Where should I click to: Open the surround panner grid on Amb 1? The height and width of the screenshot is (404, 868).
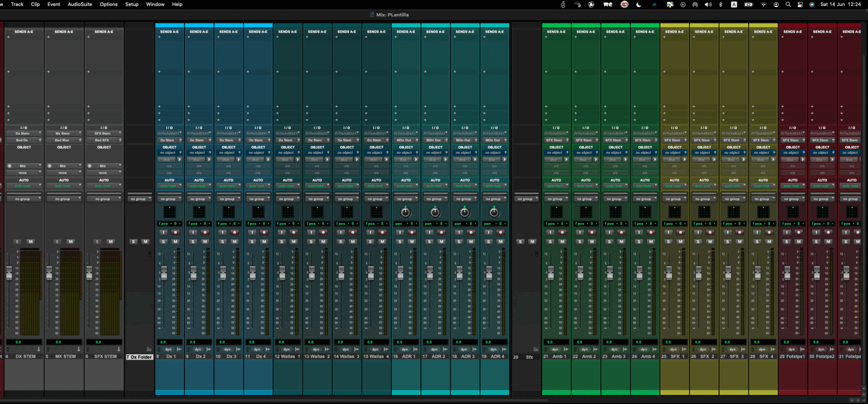[556, 212]
